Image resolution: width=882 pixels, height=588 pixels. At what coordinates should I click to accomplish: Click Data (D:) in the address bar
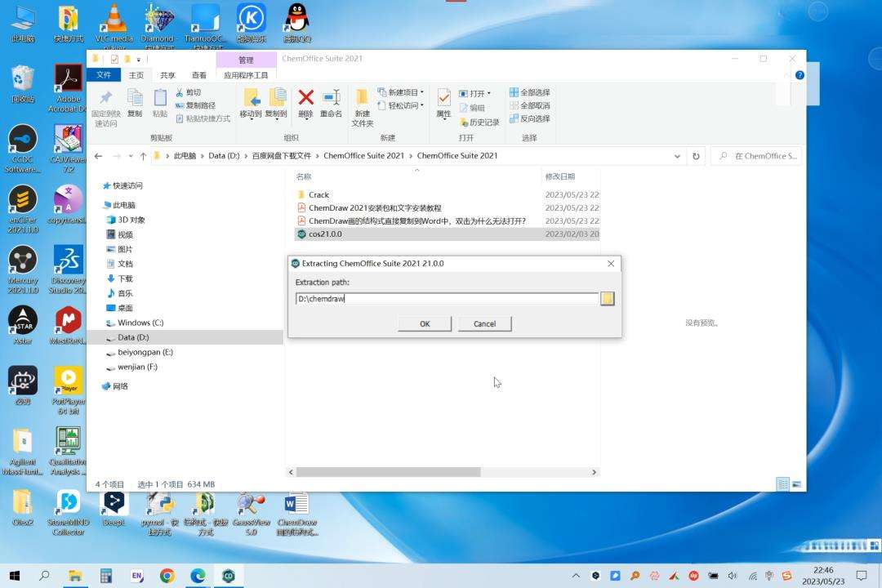pyautogui.click(x=224, y=156)
